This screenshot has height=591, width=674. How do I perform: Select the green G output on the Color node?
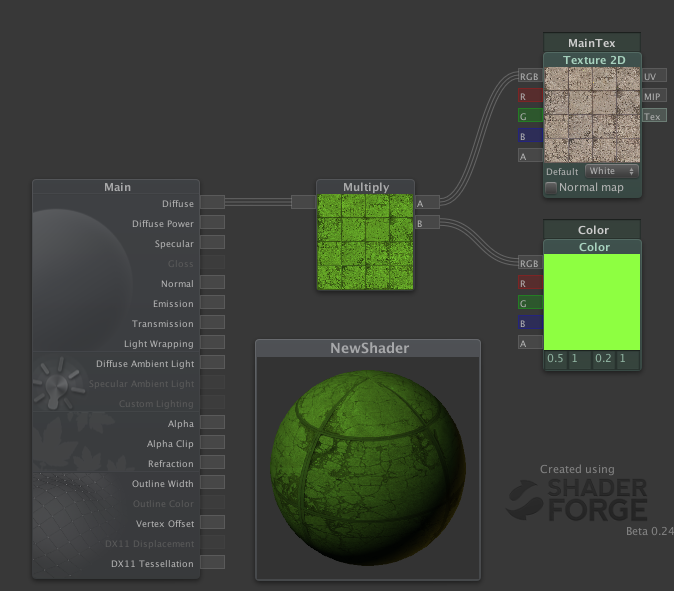[x=530, y=303]
